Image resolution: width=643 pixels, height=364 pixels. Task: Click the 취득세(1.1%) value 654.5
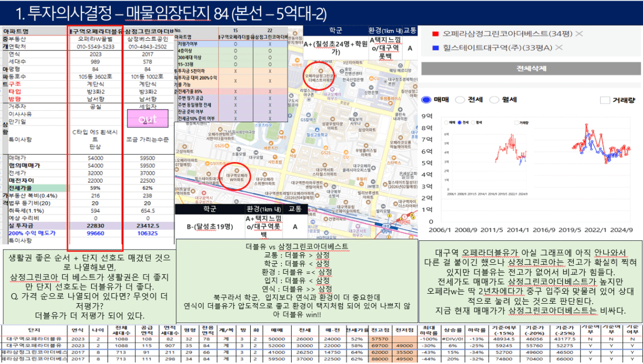147,210
